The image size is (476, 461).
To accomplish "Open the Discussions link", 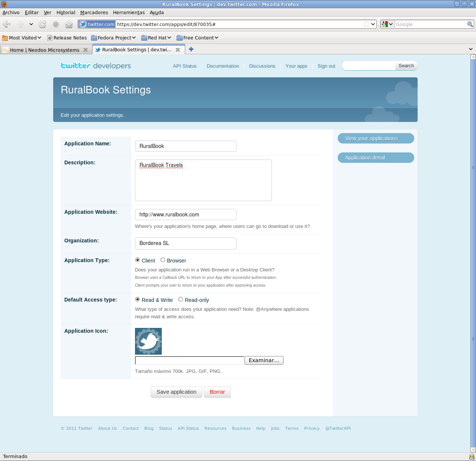I will click(x=262, y=66).
